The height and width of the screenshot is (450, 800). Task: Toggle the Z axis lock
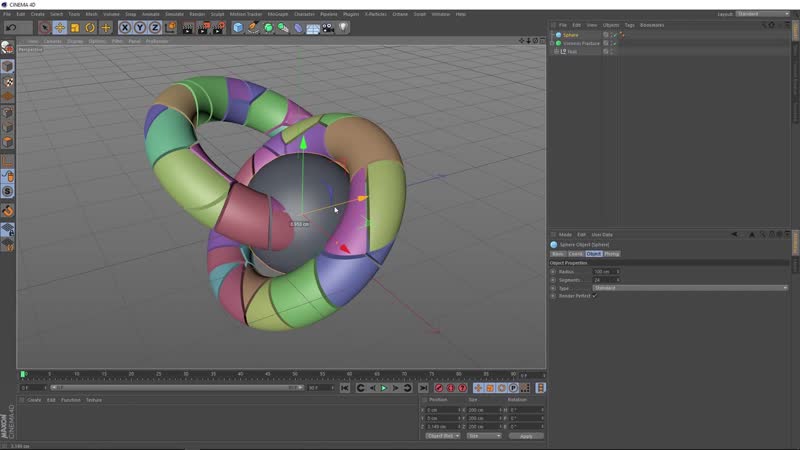[x=155, y=28]
